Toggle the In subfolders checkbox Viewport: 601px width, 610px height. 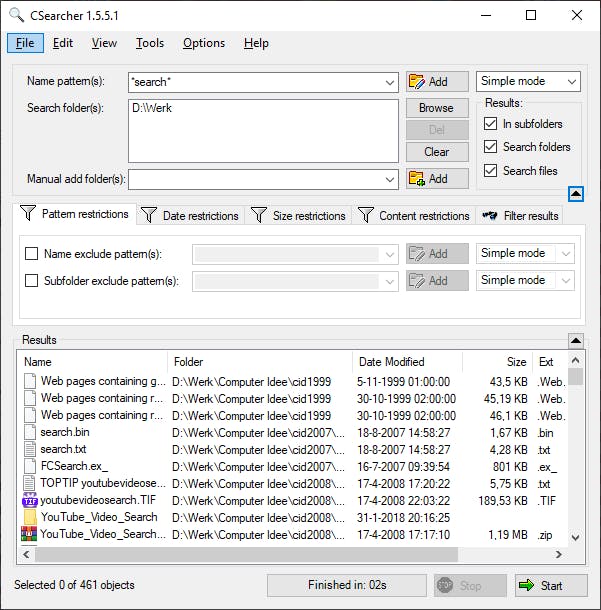[490, 124]
